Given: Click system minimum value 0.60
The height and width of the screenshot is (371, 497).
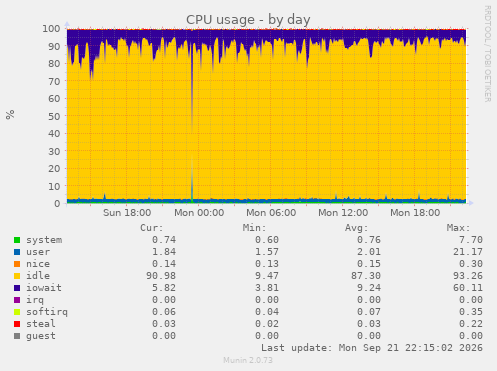Looking at the screenshot, I should pyautogui.click(x=267, y=240).
